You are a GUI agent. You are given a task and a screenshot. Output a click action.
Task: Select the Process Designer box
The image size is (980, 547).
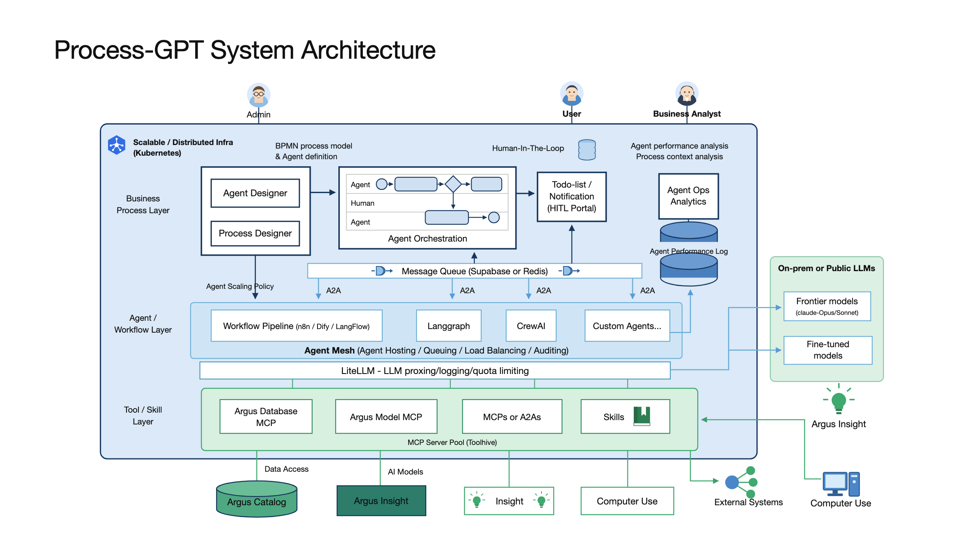click(255, 233)
